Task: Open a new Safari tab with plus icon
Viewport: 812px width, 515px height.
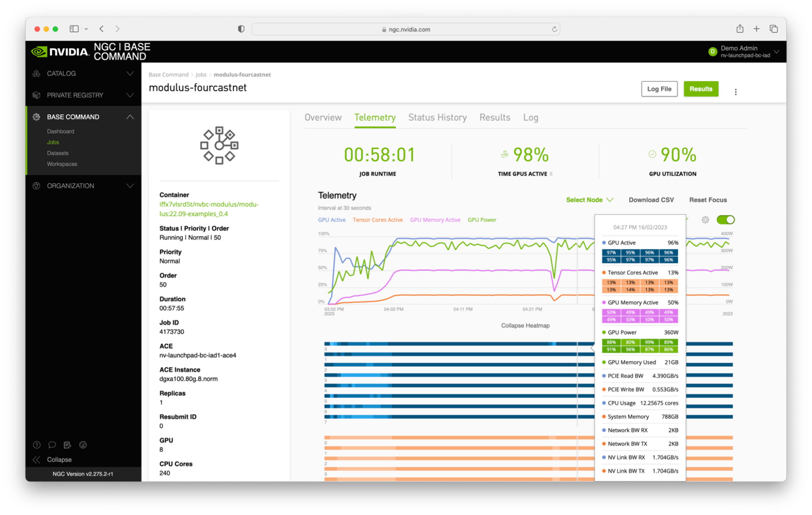Action: point(756,29)
